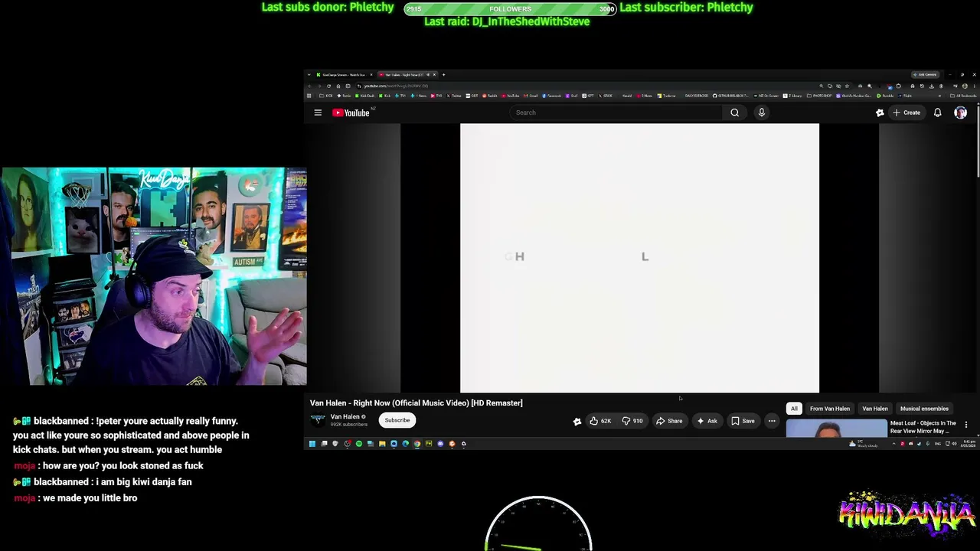Dislike the Van Halen video
Viewport: 980px width, 551px height.
(x=632, y=421)
